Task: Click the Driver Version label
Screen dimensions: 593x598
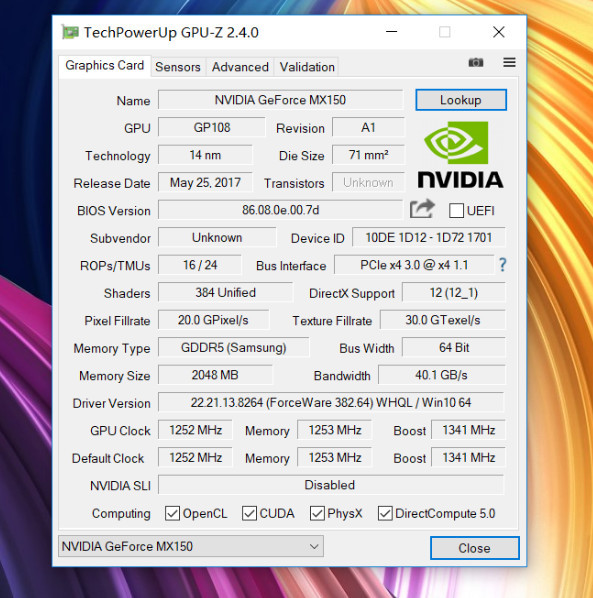Action: [x=111, y=403]
